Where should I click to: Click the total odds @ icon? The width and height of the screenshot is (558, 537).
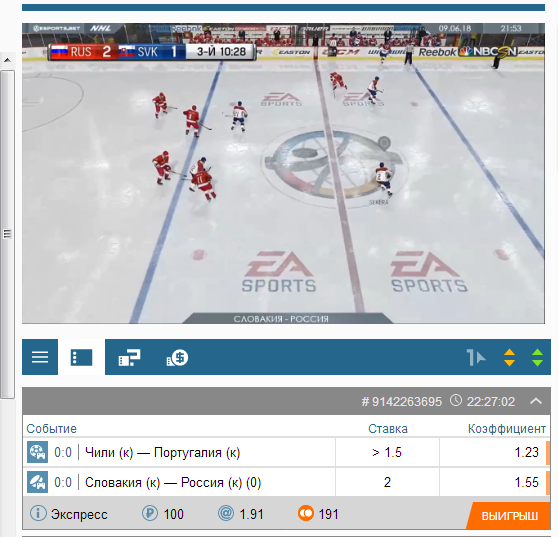point(226,514)
